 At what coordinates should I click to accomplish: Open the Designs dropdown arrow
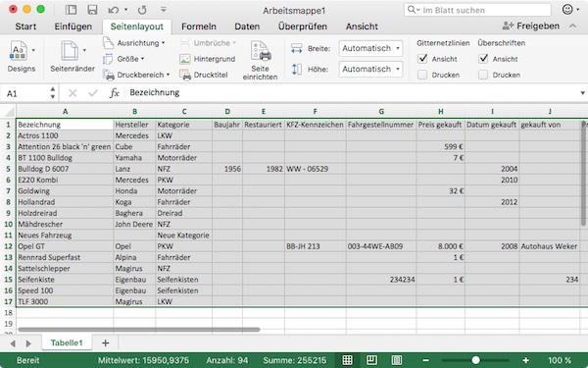(x=33, y=50)
